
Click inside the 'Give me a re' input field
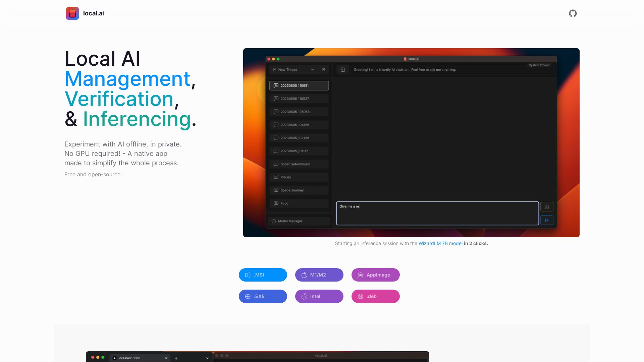(436, 213)
